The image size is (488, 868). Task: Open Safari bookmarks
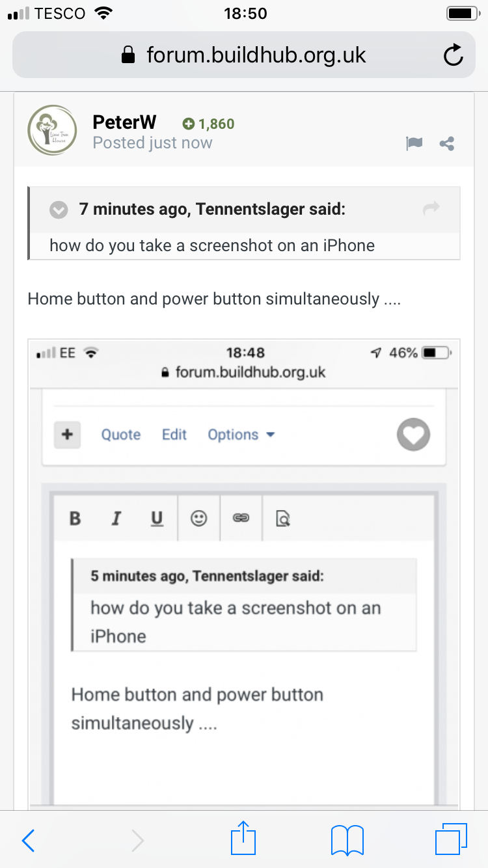click(347, 841)
